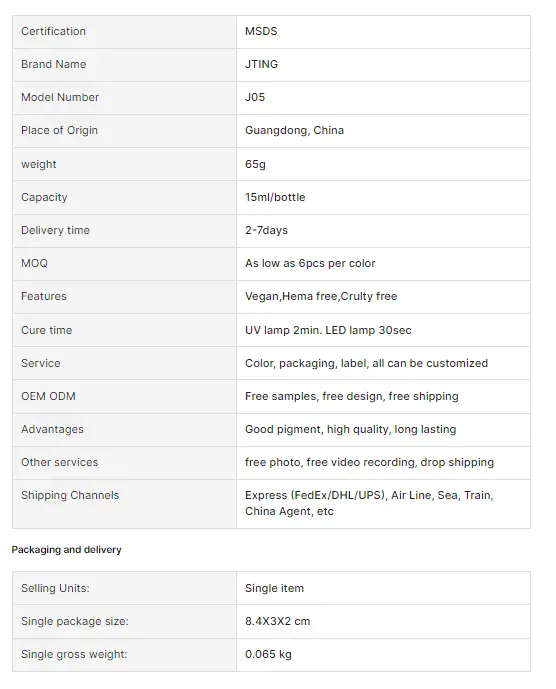
Task: Click the Vegan, Hema free features text
Action: pyautogui.click(x=321, y=296)
